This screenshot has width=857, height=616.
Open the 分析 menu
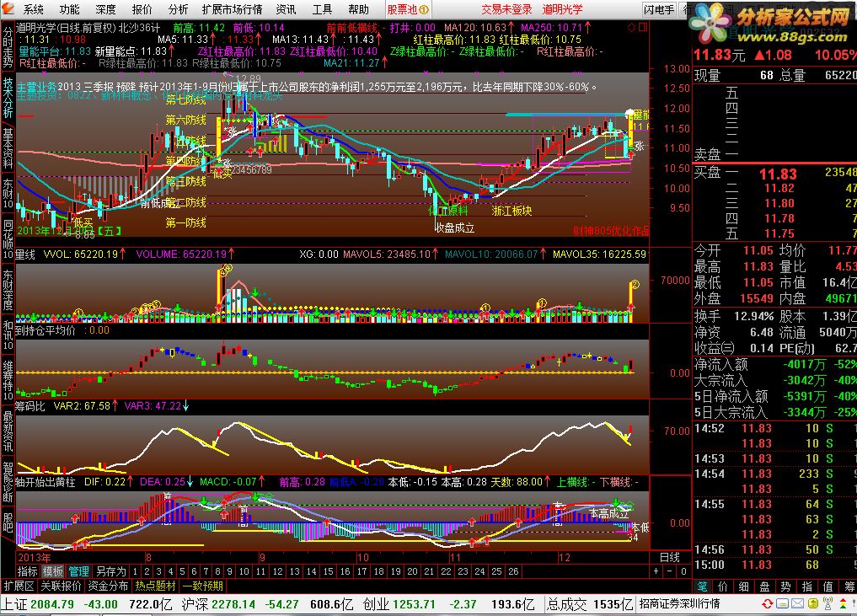[178, 9]
